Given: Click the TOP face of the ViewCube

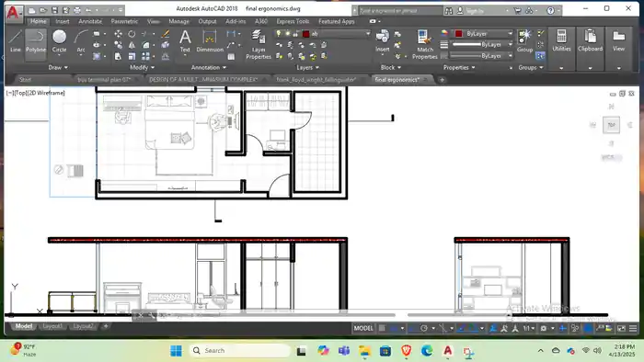Looking at the screenshot, I should coord(612,125).
